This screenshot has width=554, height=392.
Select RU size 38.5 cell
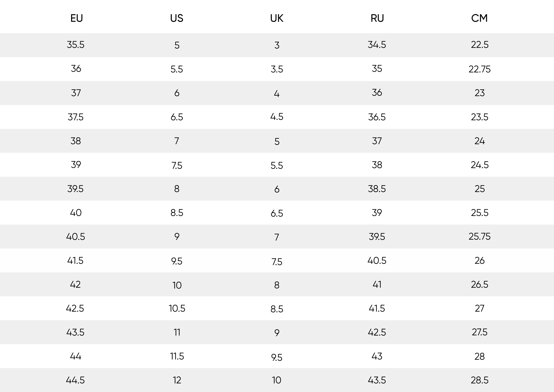377,189
